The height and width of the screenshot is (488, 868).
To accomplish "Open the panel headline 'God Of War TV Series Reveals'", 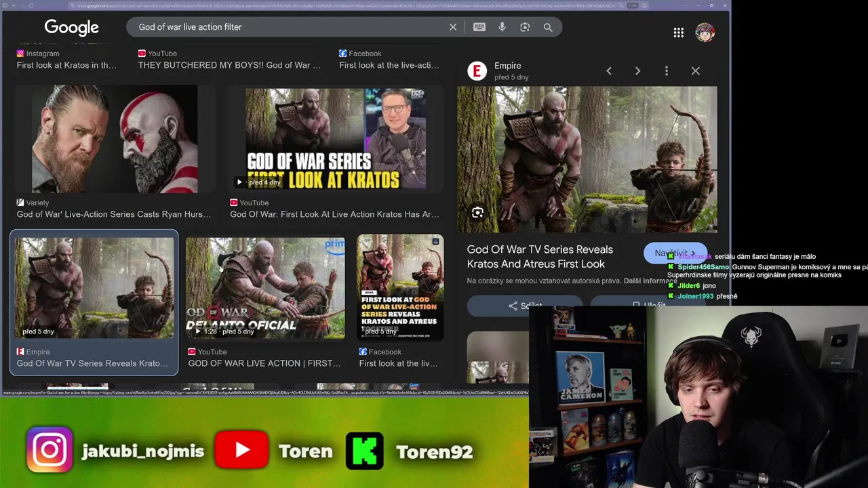I will tap(540, 257).
